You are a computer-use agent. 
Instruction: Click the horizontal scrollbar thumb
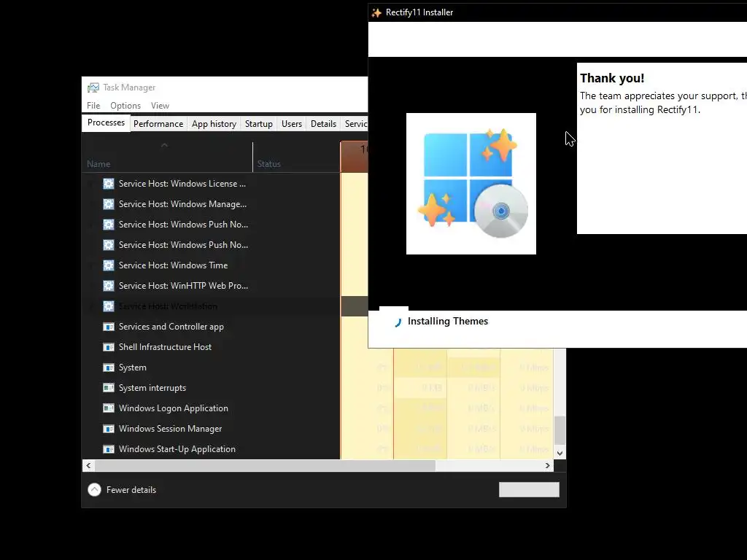265,466
